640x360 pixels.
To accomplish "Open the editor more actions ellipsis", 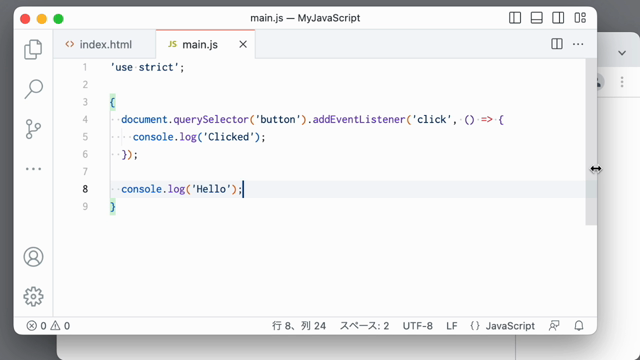I will coord(578,44).
